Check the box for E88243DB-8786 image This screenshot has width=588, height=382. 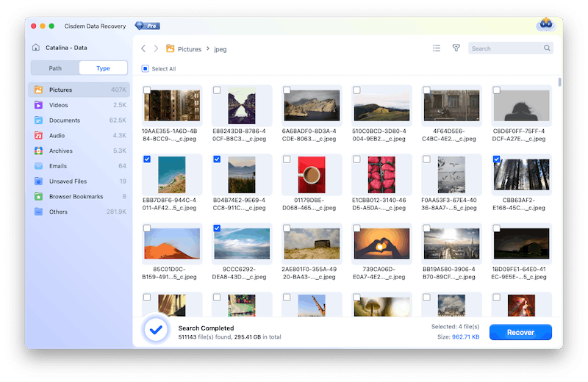[217, 90]
